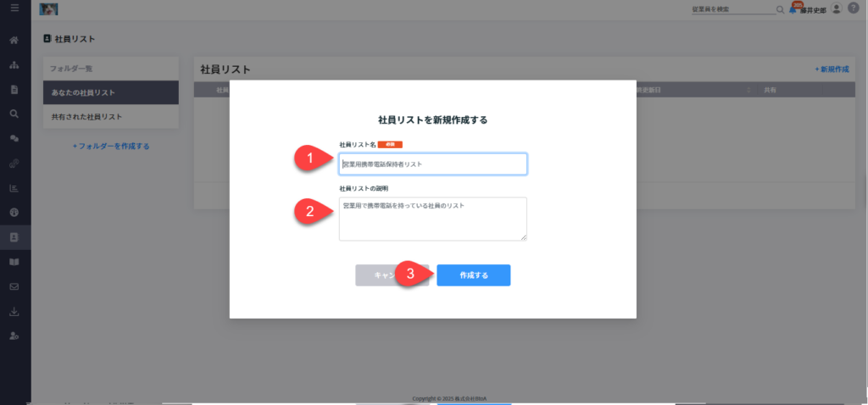Open the document sidebar icon

coord(15,89)
